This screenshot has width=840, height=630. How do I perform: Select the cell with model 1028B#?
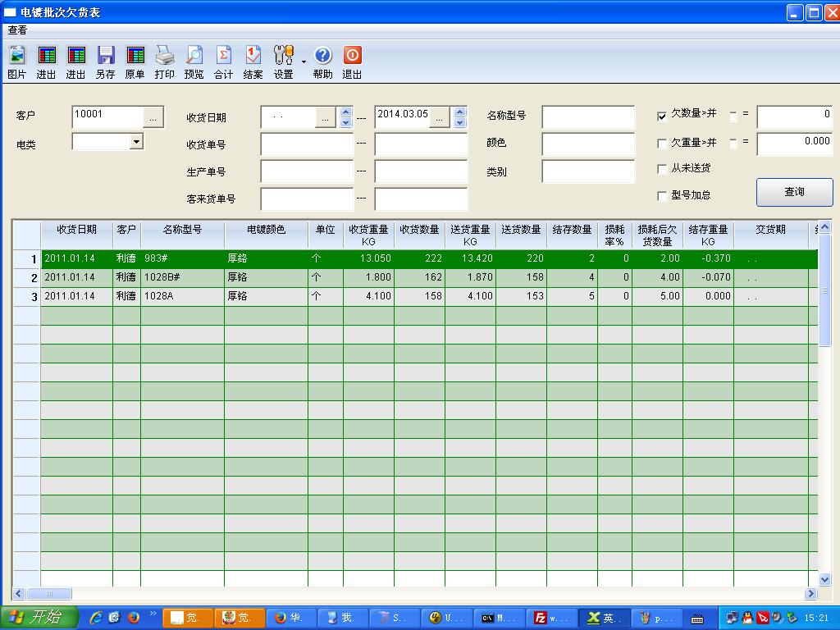click(182, 277)
